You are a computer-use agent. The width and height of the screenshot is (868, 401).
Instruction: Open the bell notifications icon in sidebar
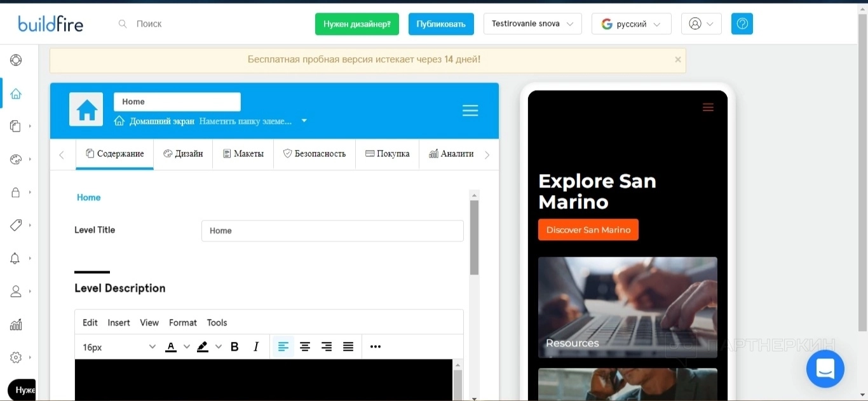[x=15, y=258]
